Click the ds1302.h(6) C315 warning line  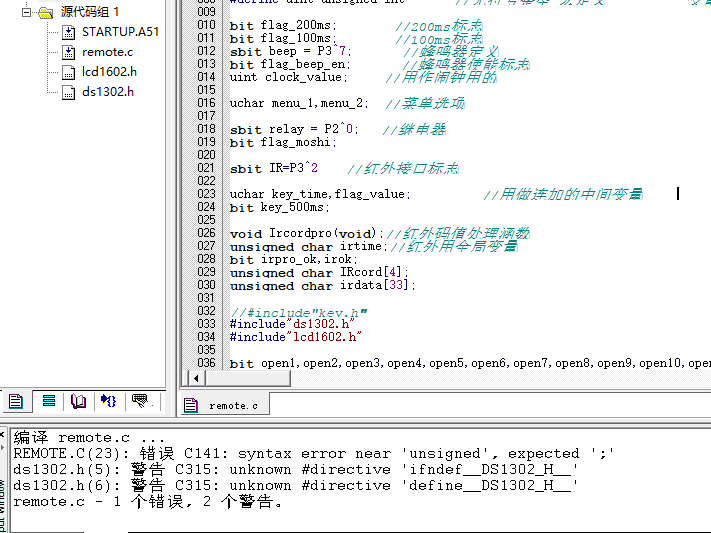296,485
